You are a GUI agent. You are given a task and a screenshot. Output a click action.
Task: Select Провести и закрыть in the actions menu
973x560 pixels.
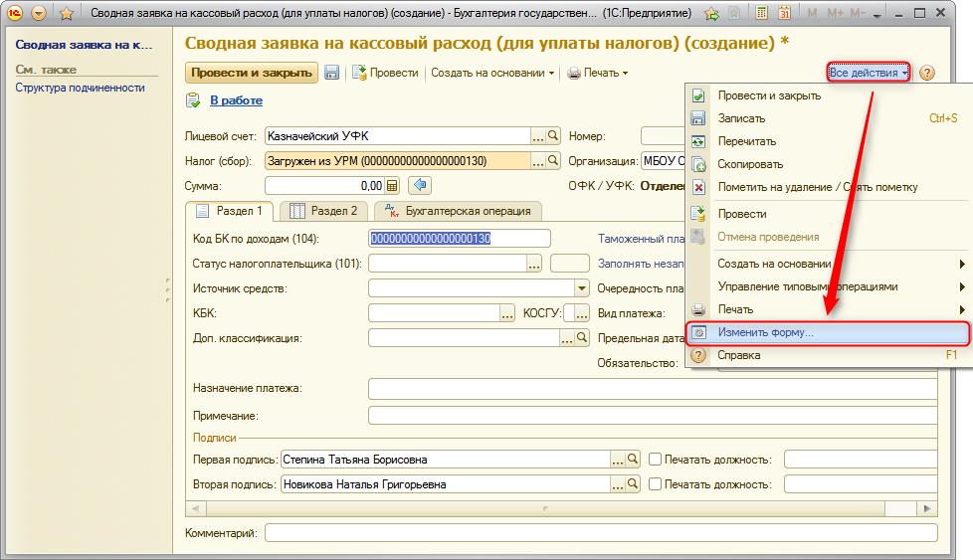tap(828, 95)
